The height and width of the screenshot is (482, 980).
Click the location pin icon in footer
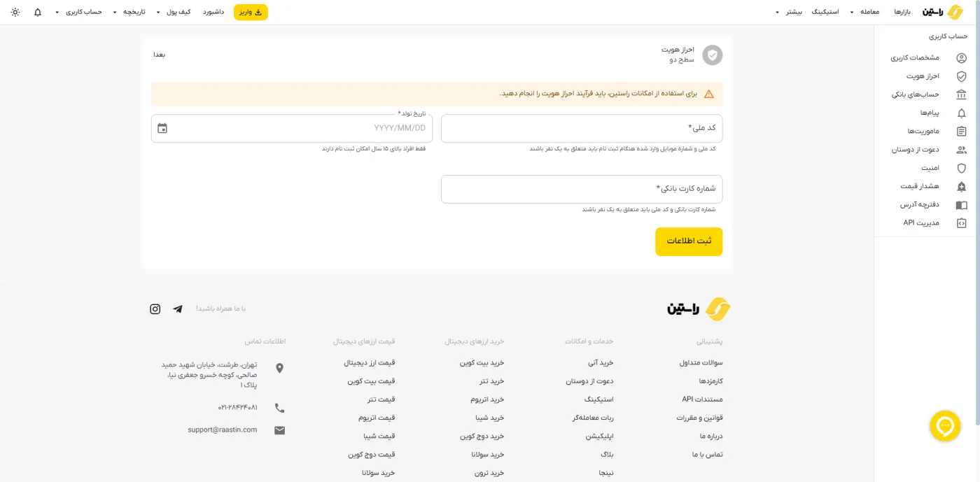click(279, 368)
